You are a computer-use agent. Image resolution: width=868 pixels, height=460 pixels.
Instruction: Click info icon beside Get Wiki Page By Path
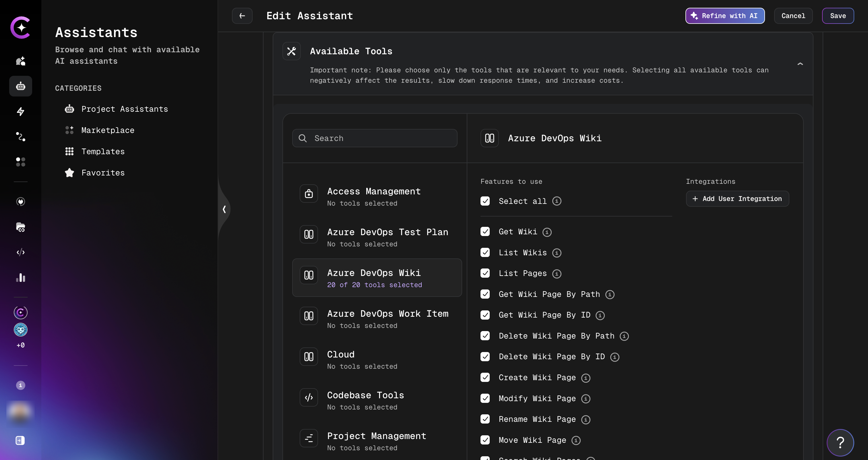click(610, 295)
